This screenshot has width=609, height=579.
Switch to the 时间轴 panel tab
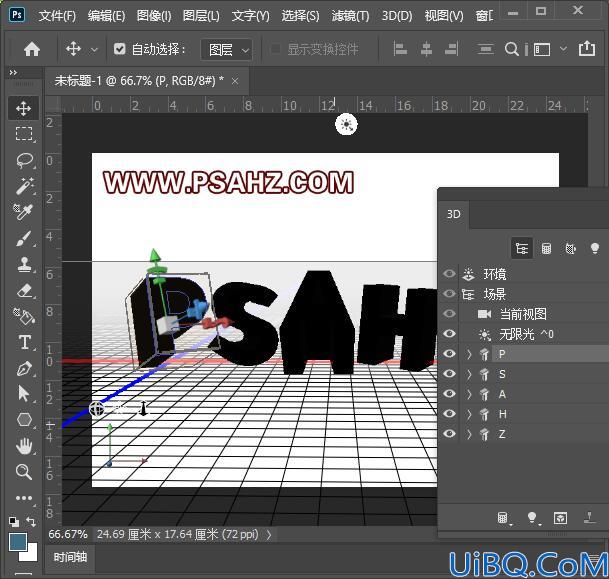(70, 558)
